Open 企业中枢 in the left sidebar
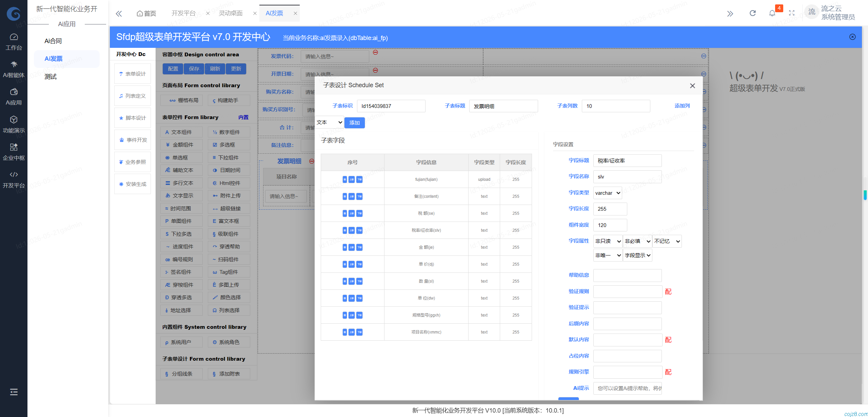Screen dimensions: 868x417 tap(14, 152)
